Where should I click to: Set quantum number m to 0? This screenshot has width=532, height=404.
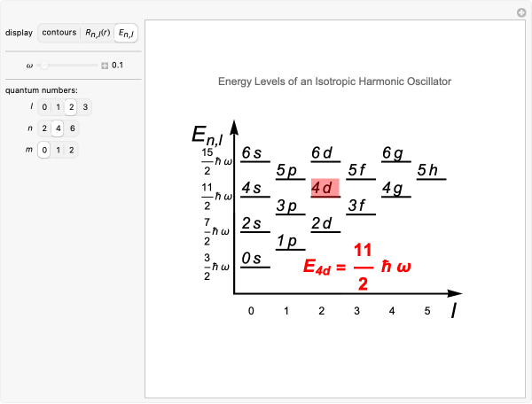pyautogui.click(x=44, y=150)
